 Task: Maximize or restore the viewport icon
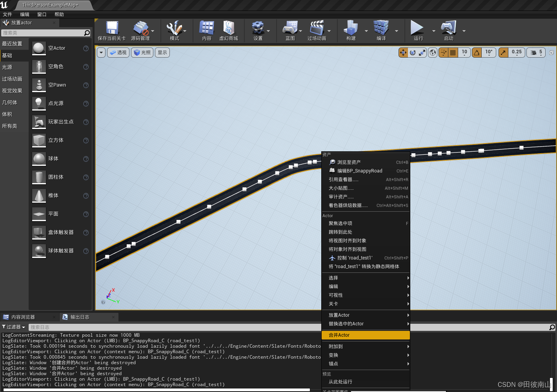tap(551, 53)
